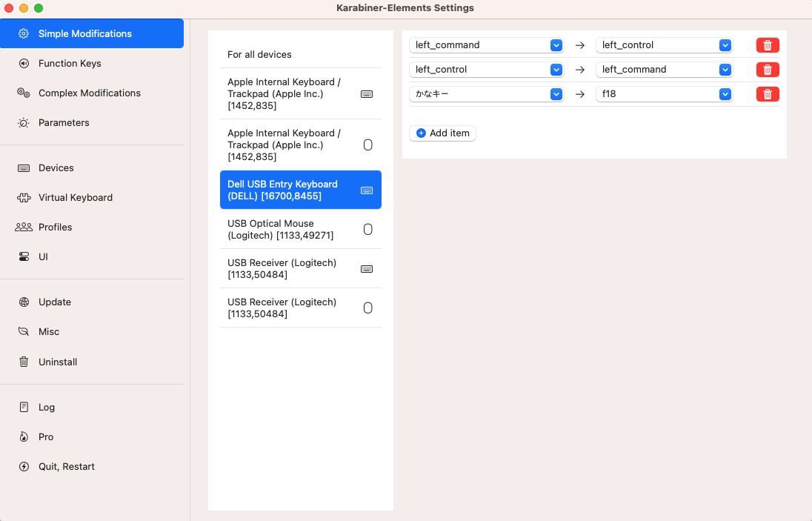
Task: Go to the Update section
Action: [92, 302]
